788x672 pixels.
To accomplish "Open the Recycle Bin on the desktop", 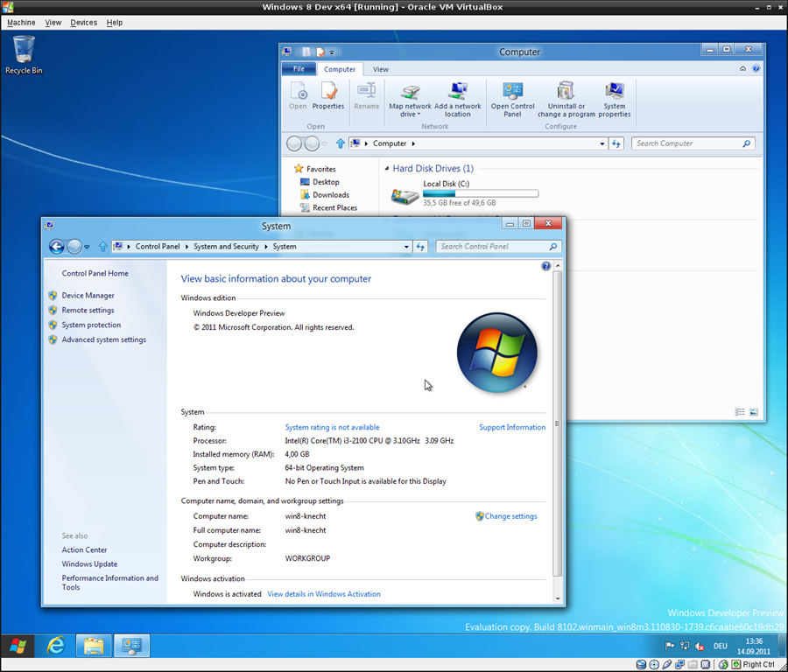I will point(24,55).
